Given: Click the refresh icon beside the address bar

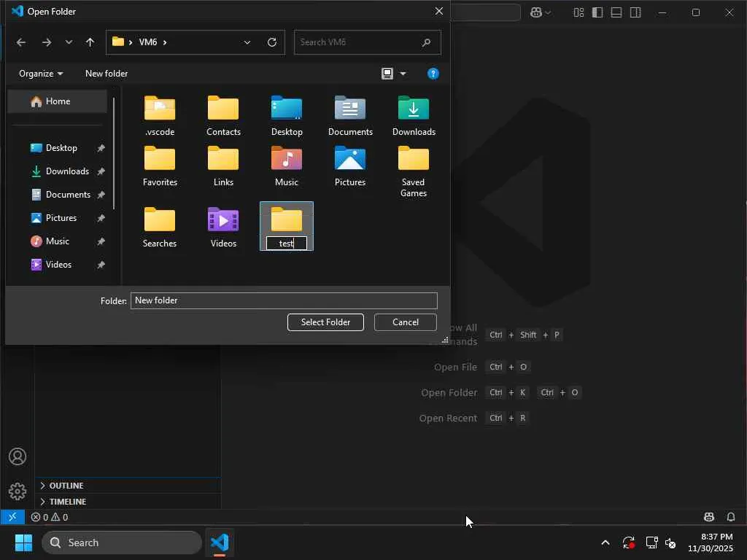Looking at the screenshot, I should point(272,42).
